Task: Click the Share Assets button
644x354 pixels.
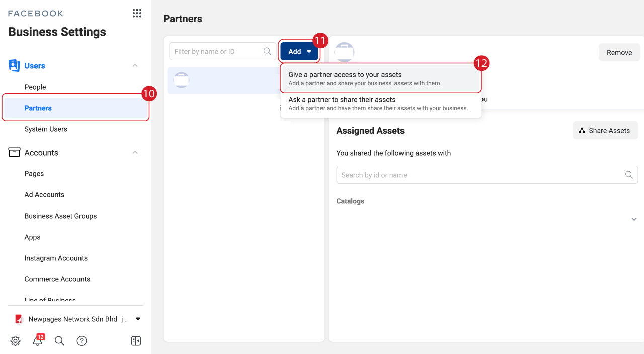Action: pyautogui.click(x=605, y=130)
